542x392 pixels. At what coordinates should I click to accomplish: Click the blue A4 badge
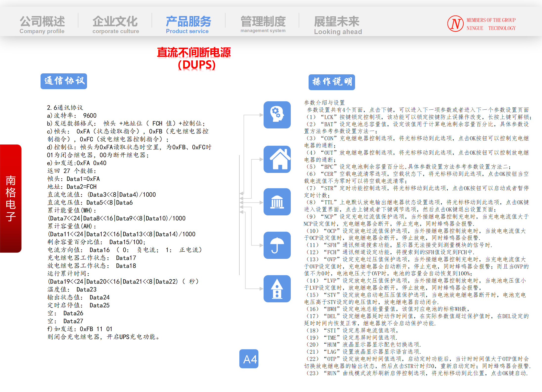coord(249,359)
